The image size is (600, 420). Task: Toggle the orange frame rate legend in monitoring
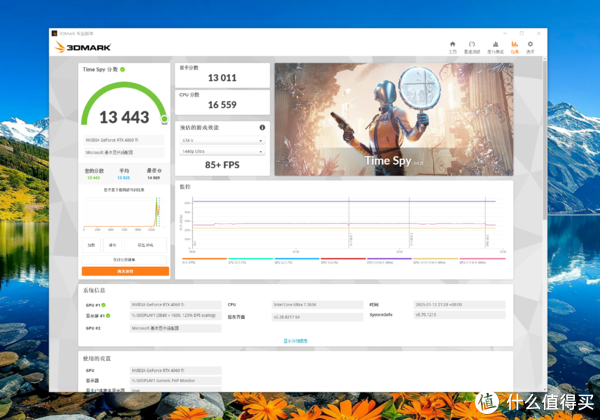189,263
